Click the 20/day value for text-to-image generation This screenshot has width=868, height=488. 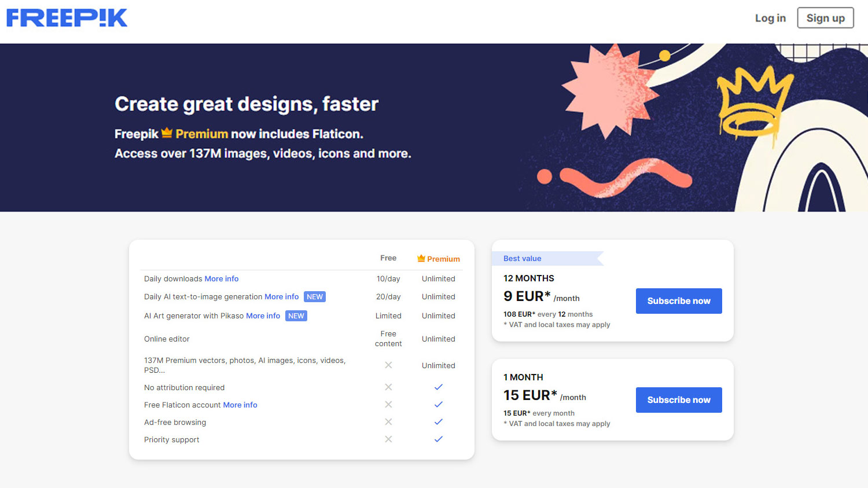[388, 296]
